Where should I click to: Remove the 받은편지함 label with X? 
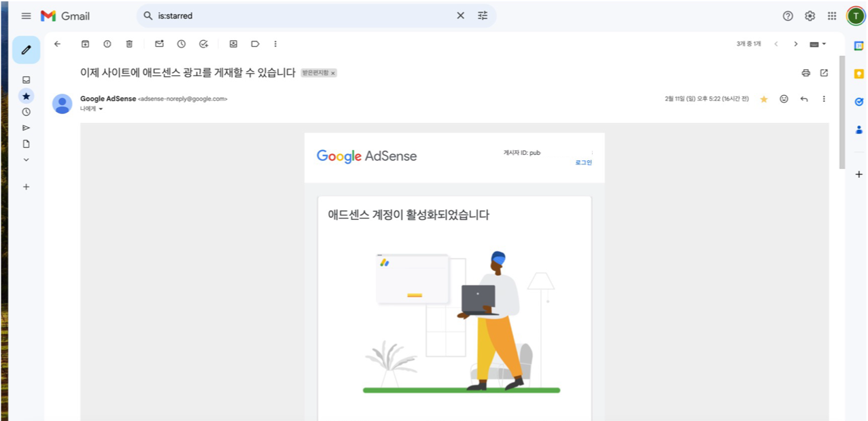pos(333,73)
